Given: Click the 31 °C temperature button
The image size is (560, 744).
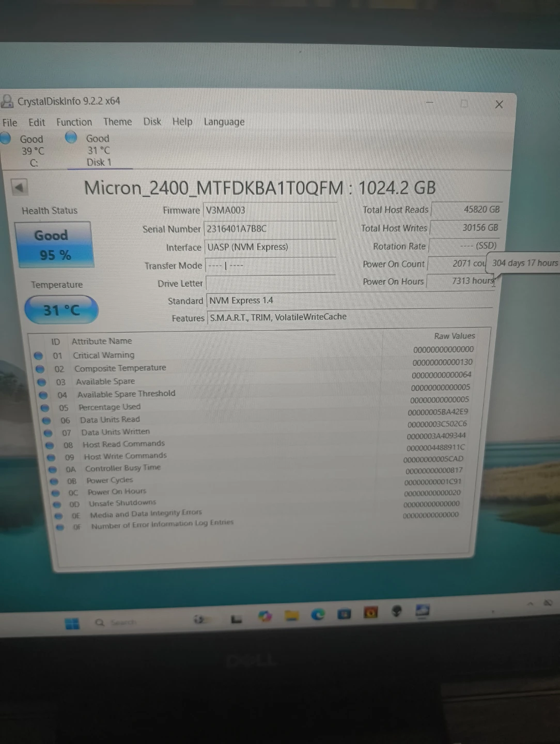Looking at the screenshot, I should click(x=61, y=310).
